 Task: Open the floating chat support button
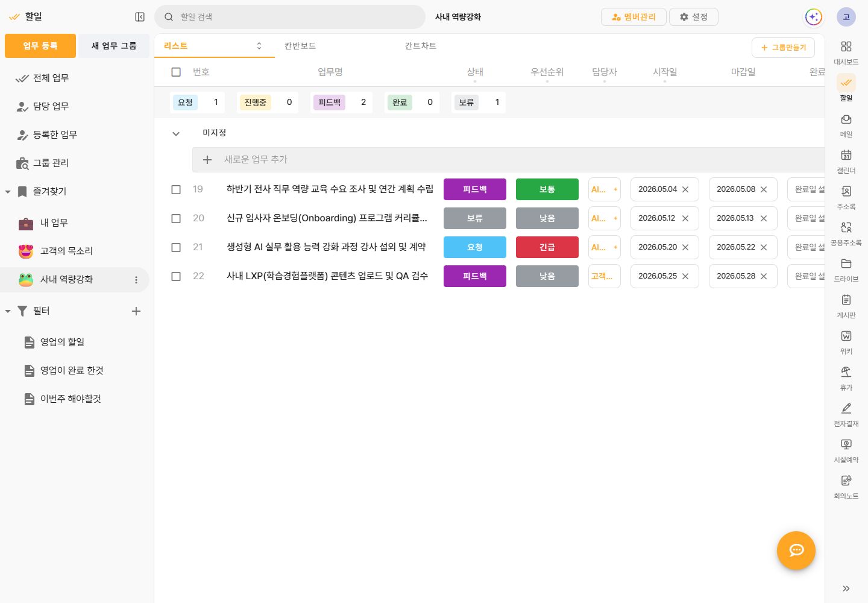796,551
